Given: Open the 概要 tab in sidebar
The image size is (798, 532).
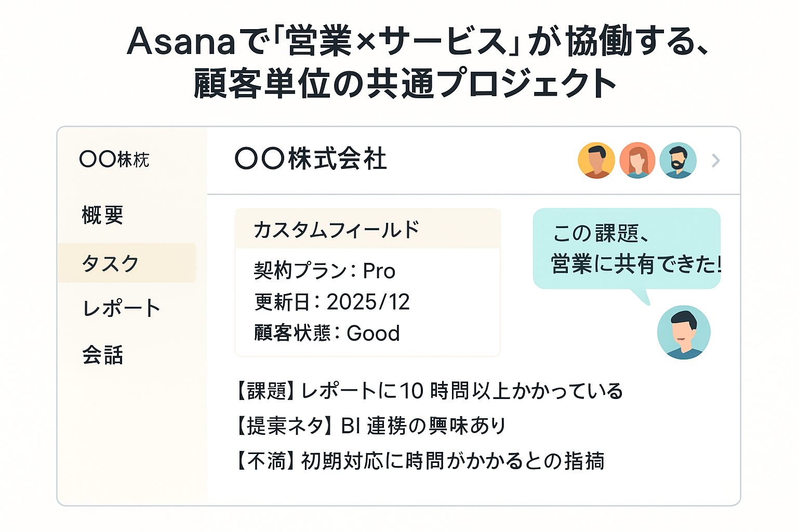Looking at the screenshot, I should point(102,215).
